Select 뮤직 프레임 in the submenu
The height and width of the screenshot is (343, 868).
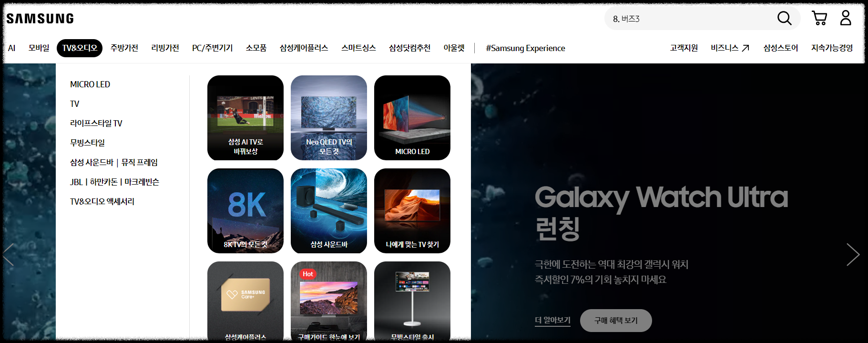click(140, 163)
